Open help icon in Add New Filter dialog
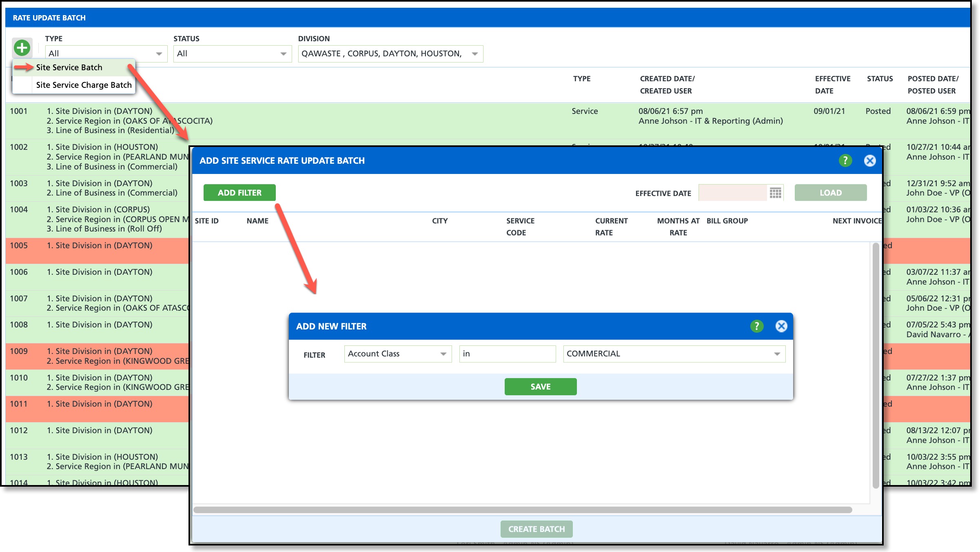980x552 pixels. [x=756, y=326]
